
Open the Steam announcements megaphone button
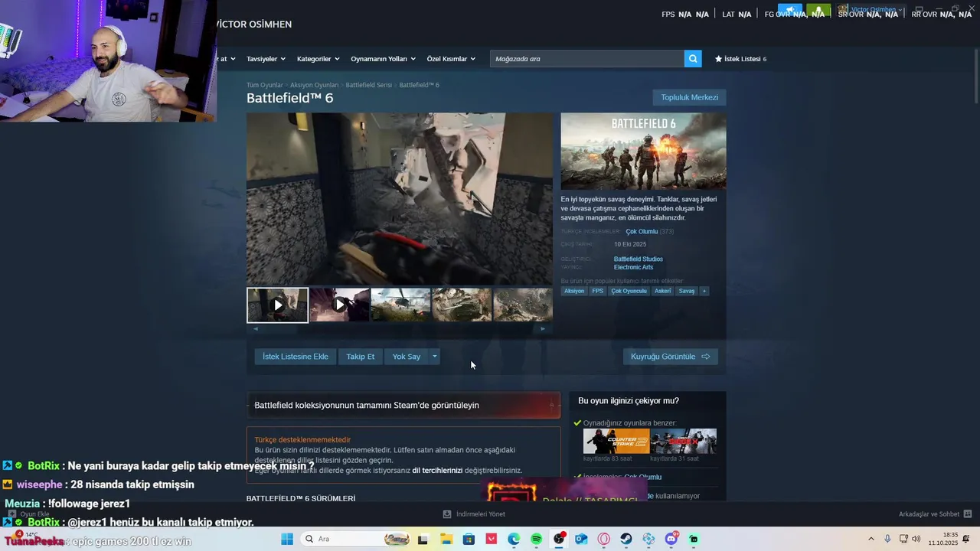click(790, 11)
